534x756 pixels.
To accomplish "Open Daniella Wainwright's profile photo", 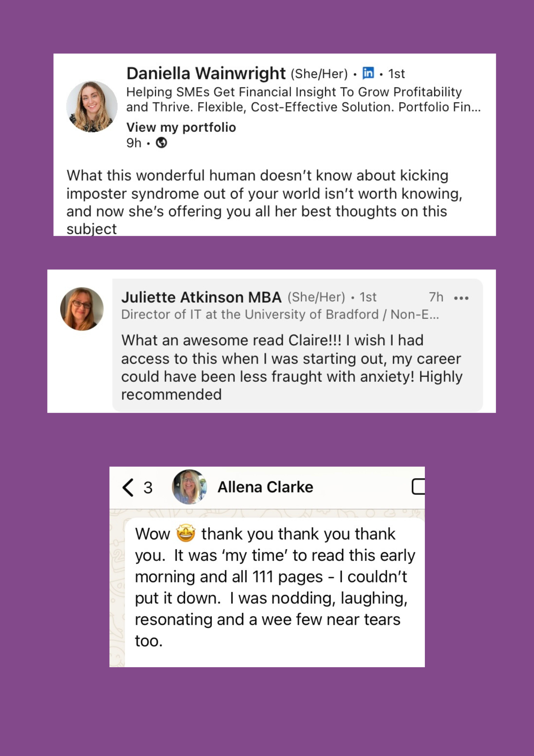I will point(92,107).
